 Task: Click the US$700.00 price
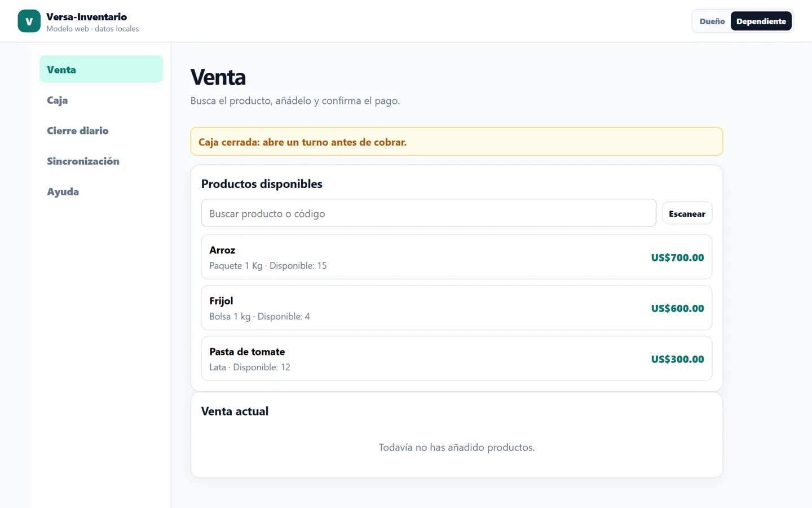[x=677, y=258]
